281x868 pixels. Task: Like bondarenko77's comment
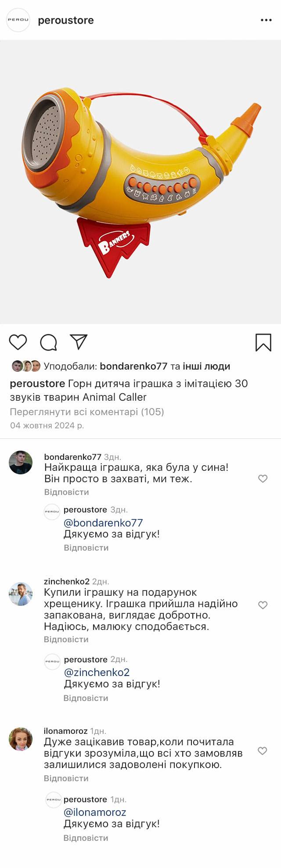263,479
